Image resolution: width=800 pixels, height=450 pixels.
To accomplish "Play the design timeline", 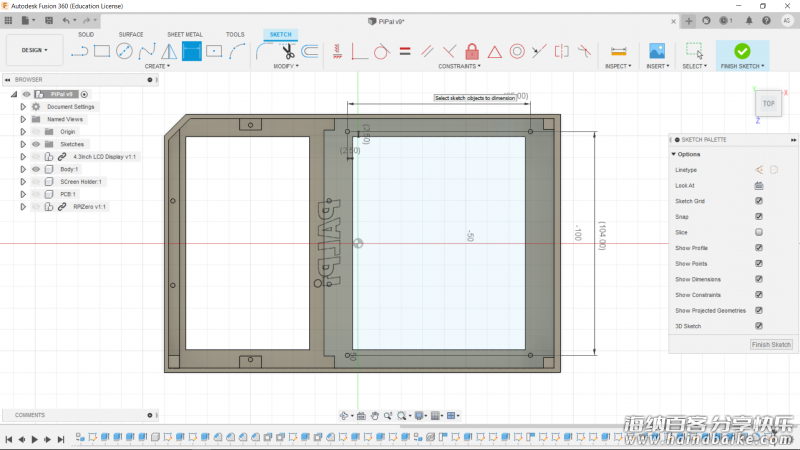I will point(35,439).
